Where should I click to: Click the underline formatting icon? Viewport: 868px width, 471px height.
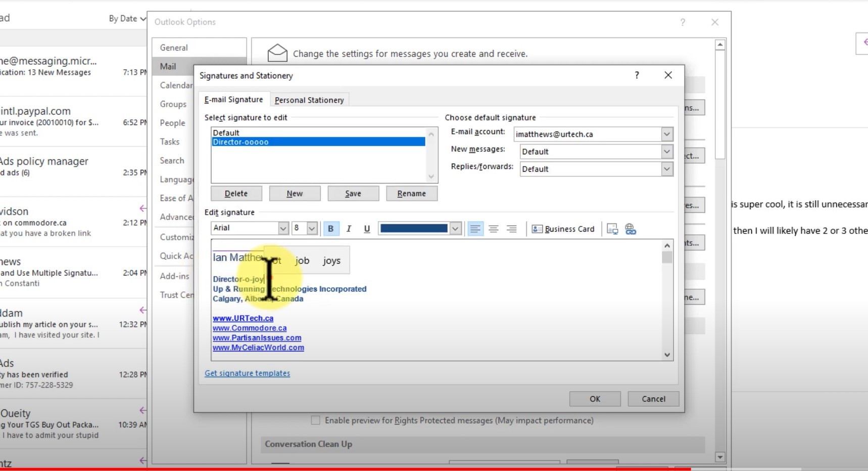tap(366, 229)
